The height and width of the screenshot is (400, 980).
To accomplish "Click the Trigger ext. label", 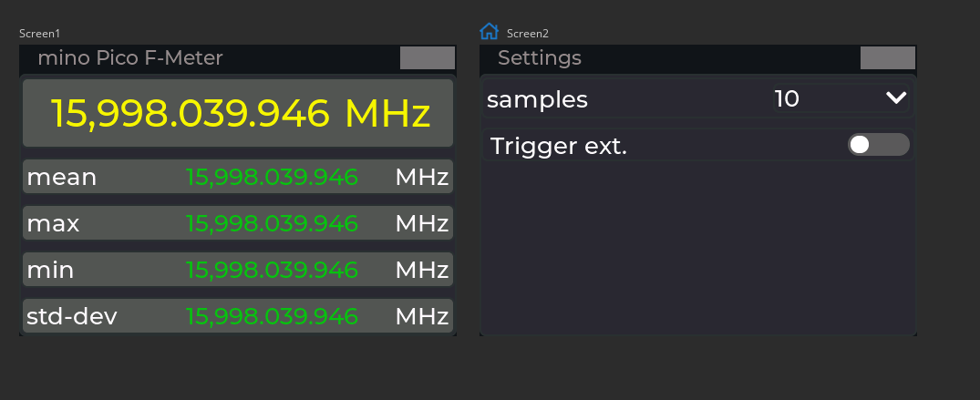I will (558, 146).
